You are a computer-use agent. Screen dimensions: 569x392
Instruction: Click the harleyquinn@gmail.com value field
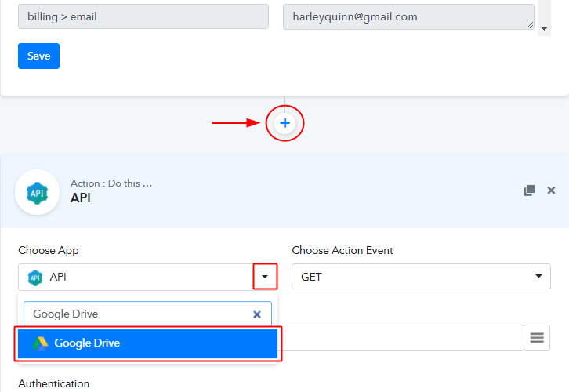tap(408, 16)
